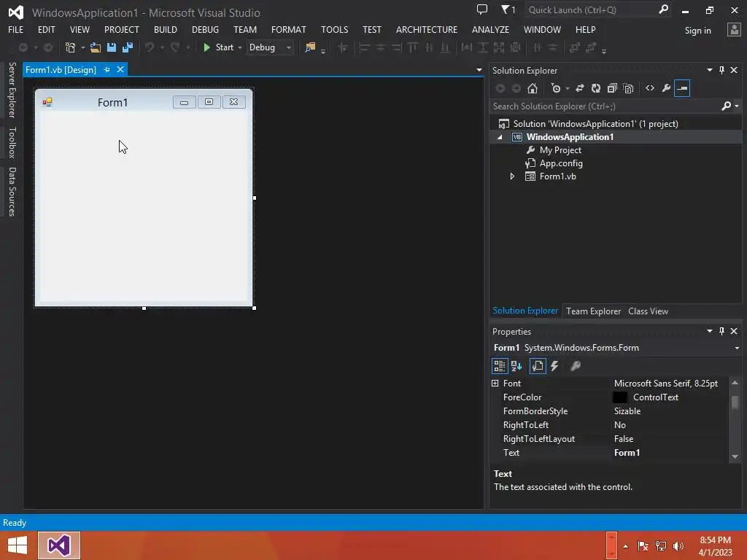Open Solution Explorer window position dropdown
Screen dimensions: 747x560
[x=709, y=70]
